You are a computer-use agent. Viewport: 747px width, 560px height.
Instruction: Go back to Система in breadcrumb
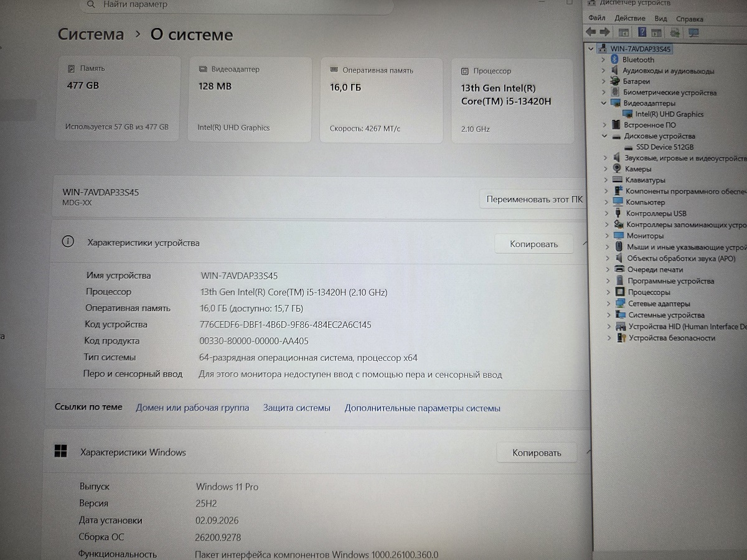[x=91, y=34]
